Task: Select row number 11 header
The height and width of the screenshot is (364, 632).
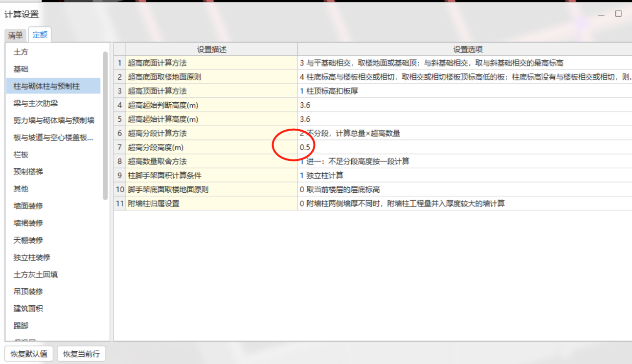Action: (x=120, y=204)
